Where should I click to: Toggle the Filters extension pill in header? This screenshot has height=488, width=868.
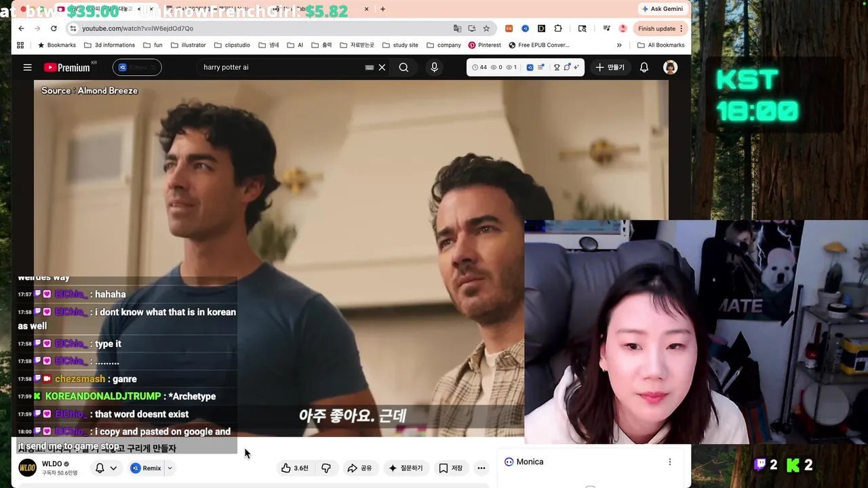137,67
